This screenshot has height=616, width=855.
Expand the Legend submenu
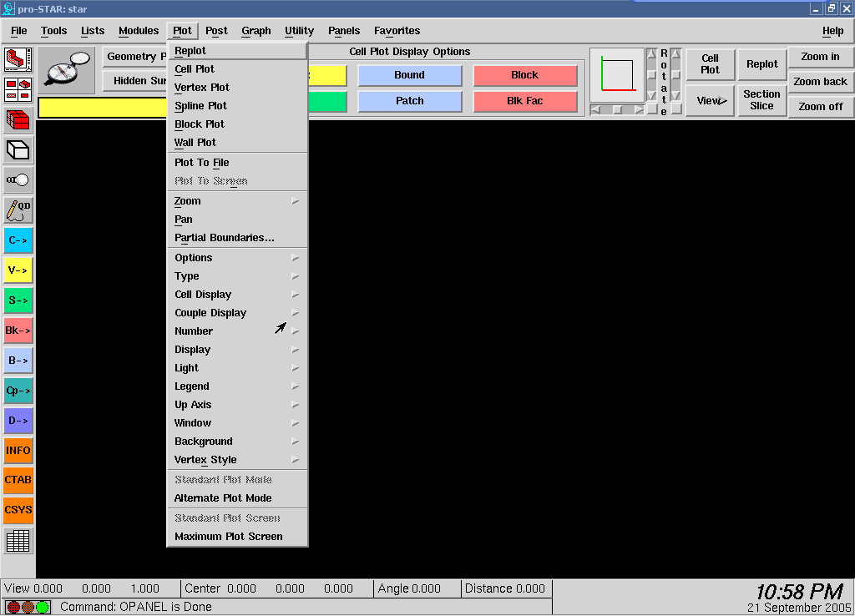238,386
